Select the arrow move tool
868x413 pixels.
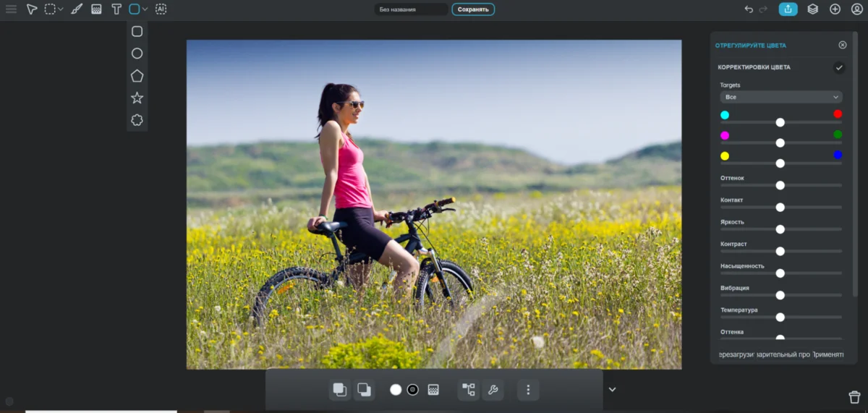click(32, 9)
